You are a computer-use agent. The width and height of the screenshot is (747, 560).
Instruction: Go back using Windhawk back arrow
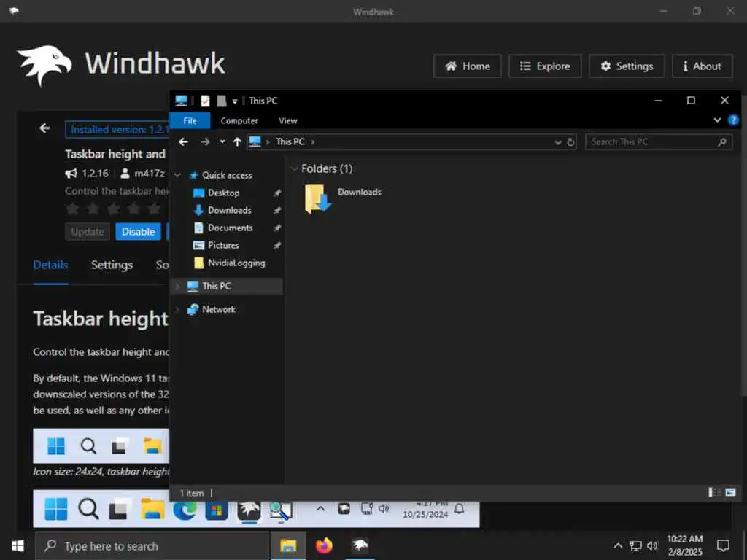click(44, 128)
